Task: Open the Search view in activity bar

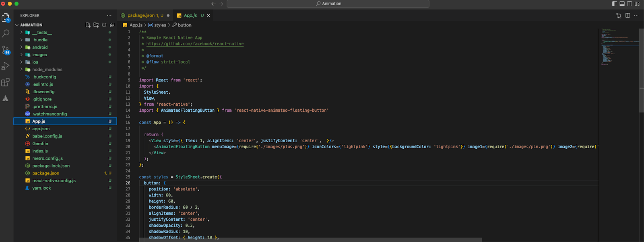Action: click(6, 34)
